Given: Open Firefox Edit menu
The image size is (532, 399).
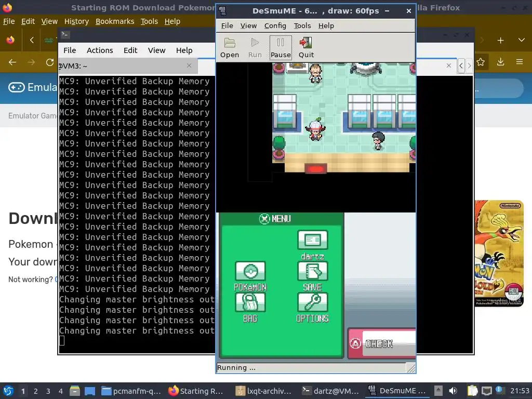Looking at the screenshot, I should [x=28, y=21].
